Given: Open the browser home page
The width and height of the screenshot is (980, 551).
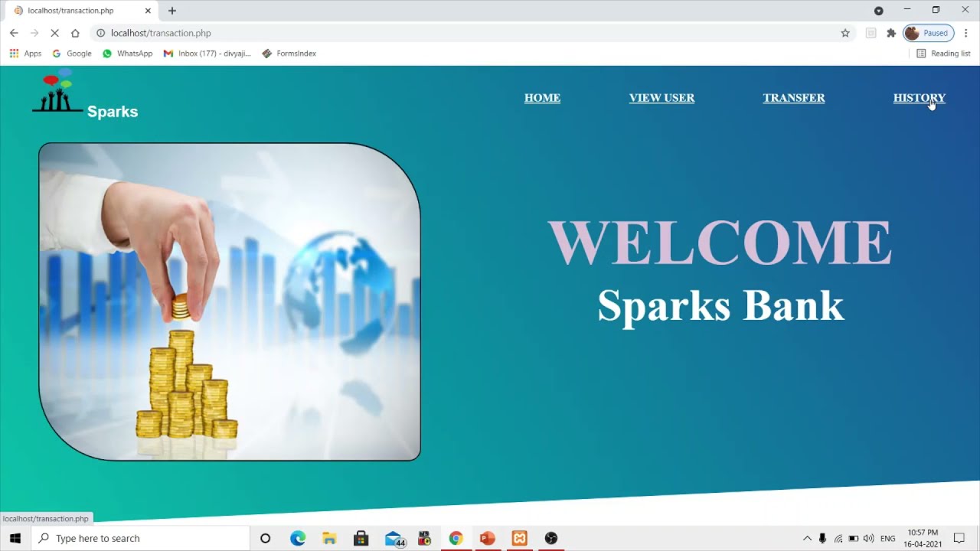Looking at the screenshot, I should [x=75, y=33].
